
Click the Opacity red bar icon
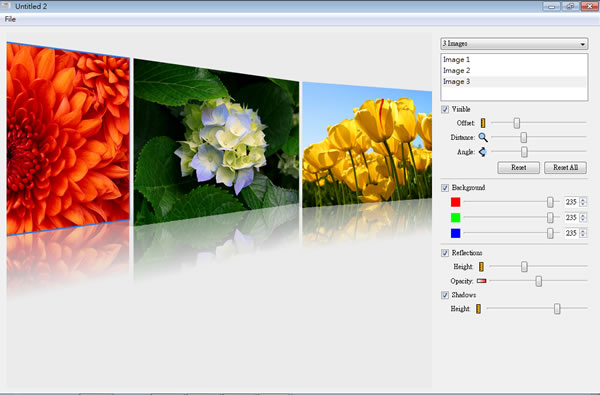click(481, 281)
